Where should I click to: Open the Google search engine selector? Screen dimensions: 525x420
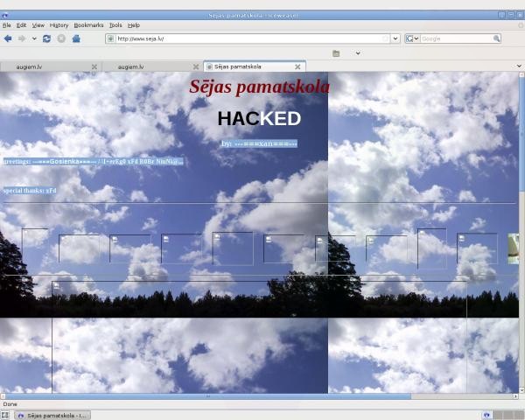coord(411,38)
